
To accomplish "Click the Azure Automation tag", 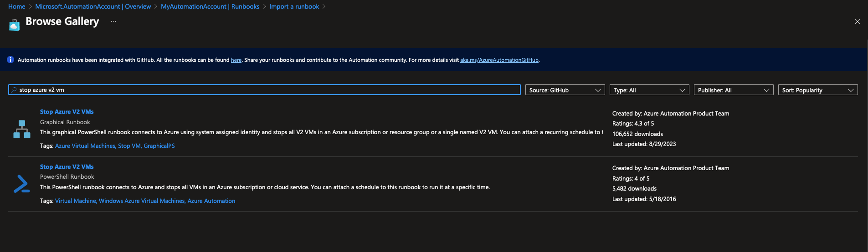I will pyautogui.click(x=211, y=201).
